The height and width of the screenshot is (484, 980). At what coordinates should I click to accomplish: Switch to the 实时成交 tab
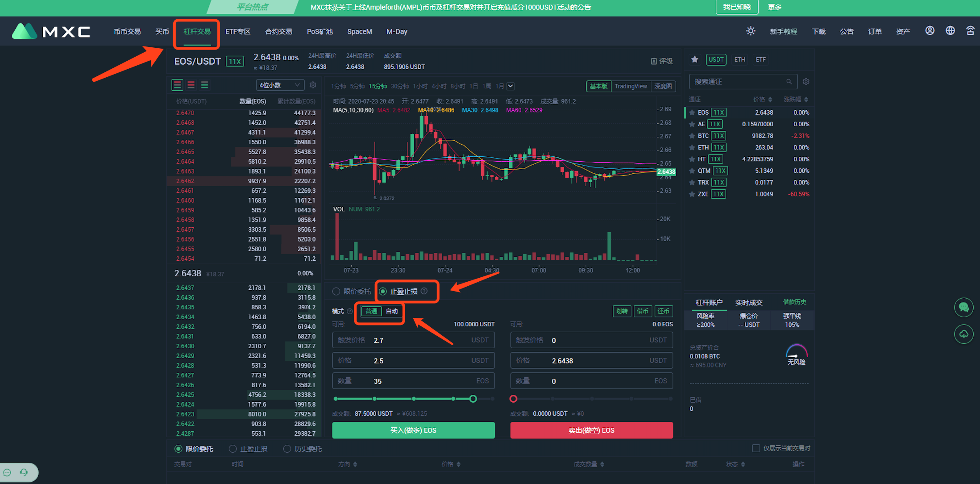click(748, 303)
